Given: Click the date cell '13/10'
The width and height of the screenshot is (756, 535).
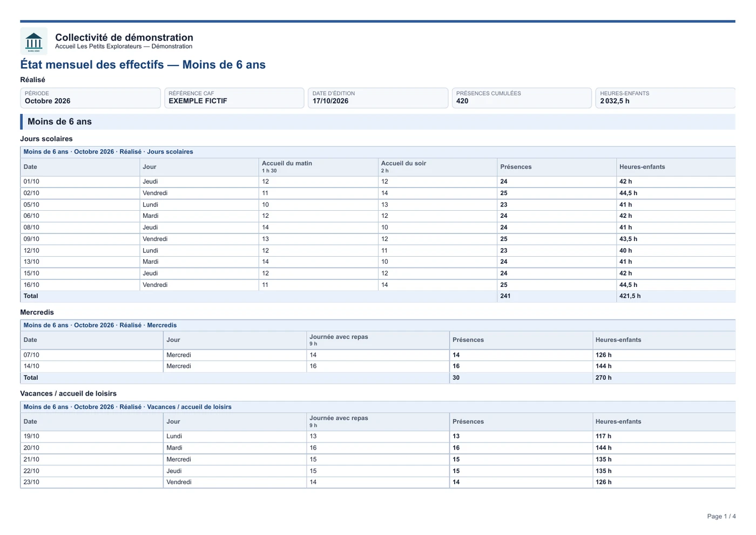Looking at the screenshot, I should [80, 262].
